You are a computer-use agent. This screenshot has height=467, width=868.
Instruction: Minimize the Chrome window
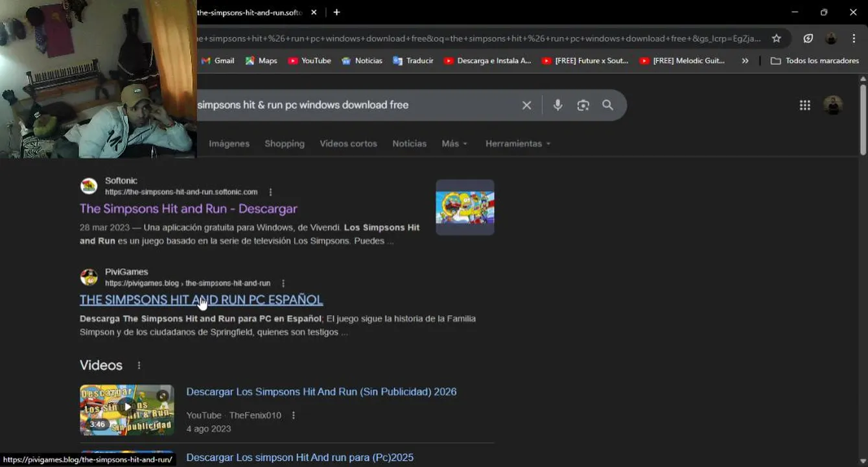[x=795, y=12]
